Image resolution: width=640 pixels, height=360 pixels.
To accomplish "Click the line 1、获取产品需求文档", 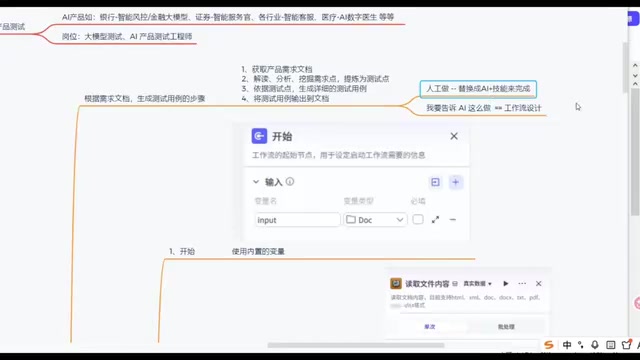I will point(277,69).
